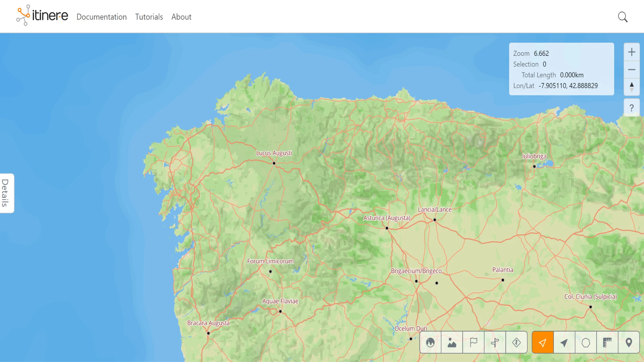Open the measurement ruler tool
This screenshot has height=362, width=644.
coord(607,342)
